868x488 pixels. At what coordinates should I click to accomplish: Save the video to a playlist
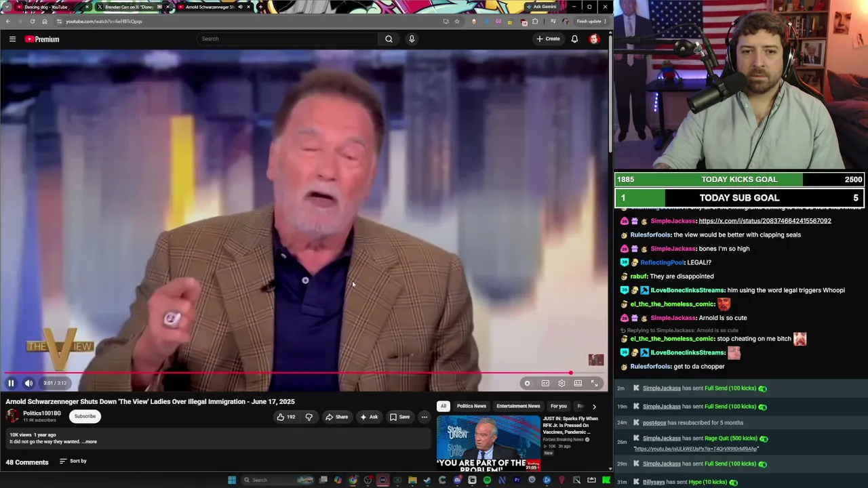tap(399, 417)
